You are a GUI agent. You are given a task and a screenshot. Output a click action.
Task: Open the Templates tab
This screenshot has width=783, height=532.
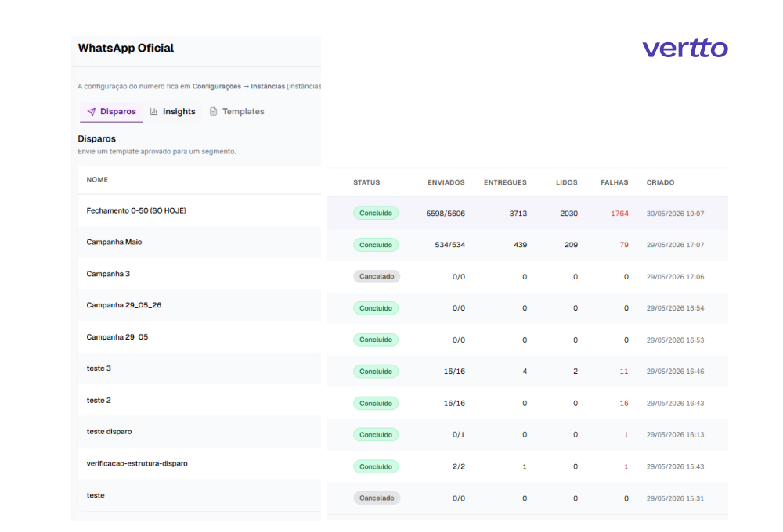tap(236, 112)
